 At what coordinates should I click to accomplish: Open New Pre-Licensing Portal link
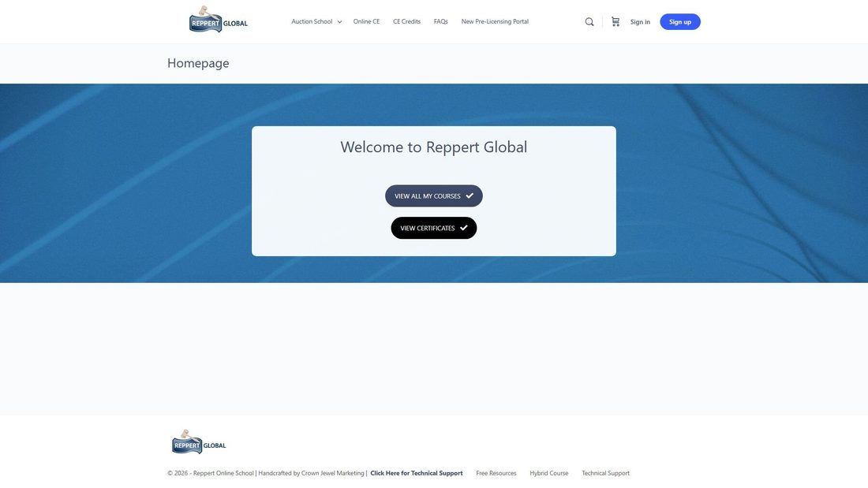[495, 21]
